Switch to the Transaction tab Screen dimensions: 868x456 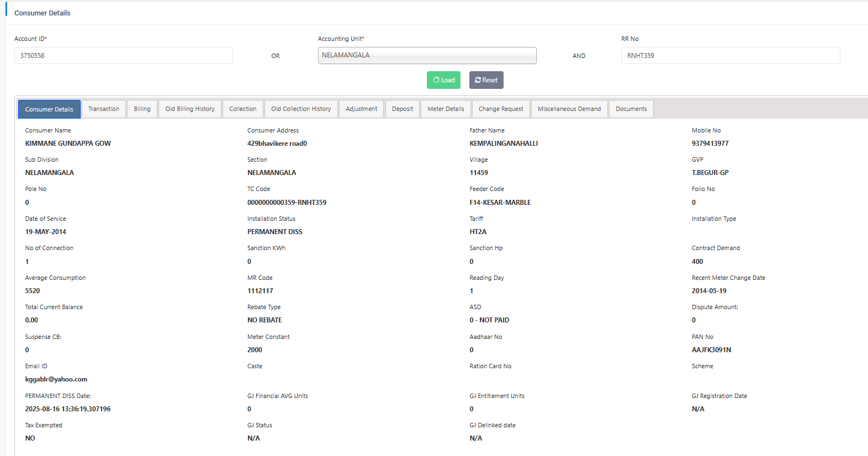(x=104, y=109)
